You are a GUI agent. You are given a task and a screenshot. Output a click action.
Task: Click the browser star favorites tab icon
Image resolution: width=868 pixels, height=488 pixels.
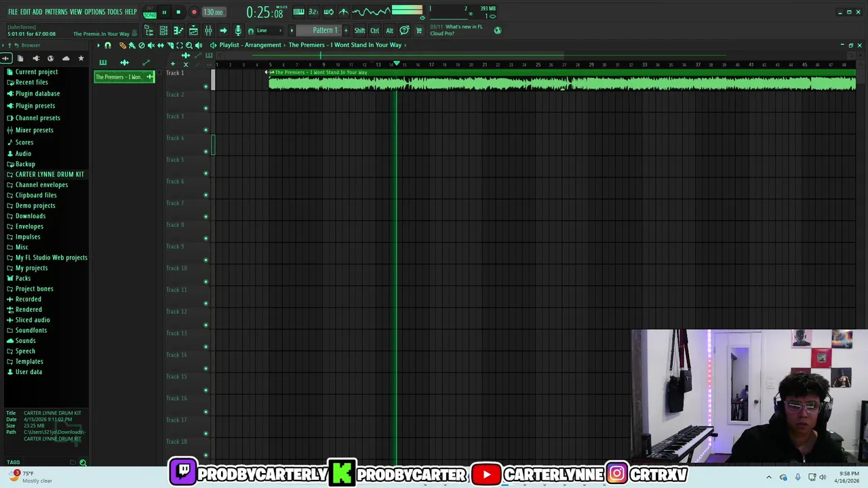[x=81, y=58]
